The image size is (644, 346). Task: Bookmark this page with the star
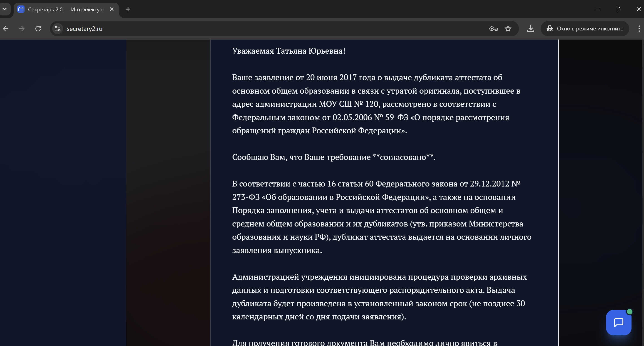coord(508,29)
